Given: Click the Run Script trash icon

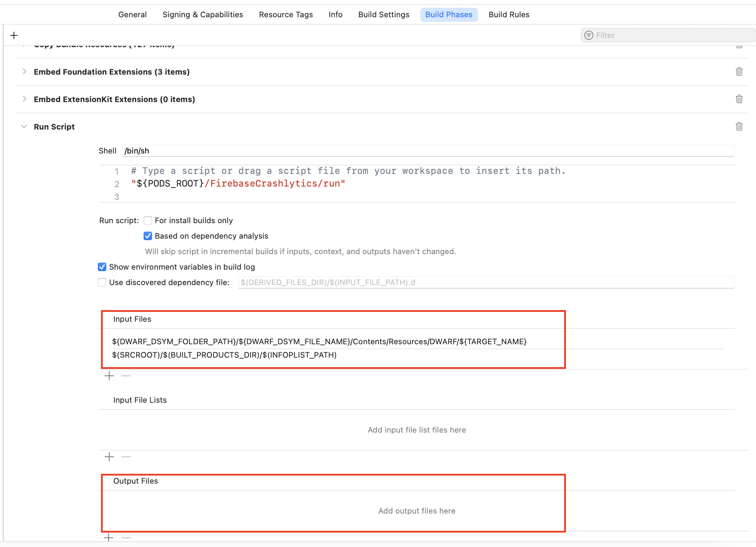Looking at the screenshot, I should pyautogui.click(x=739, y=127).
